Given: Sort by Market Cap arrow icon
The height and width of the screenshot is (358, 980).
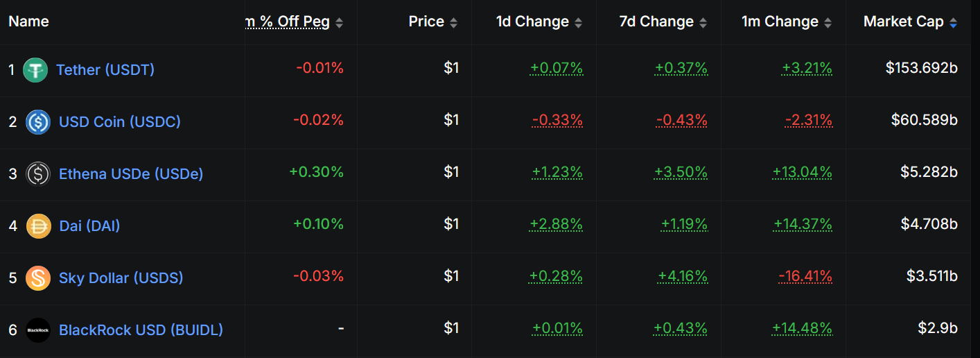Looking at the screenshot, I should pyautogui.click(x=954, y=23).
